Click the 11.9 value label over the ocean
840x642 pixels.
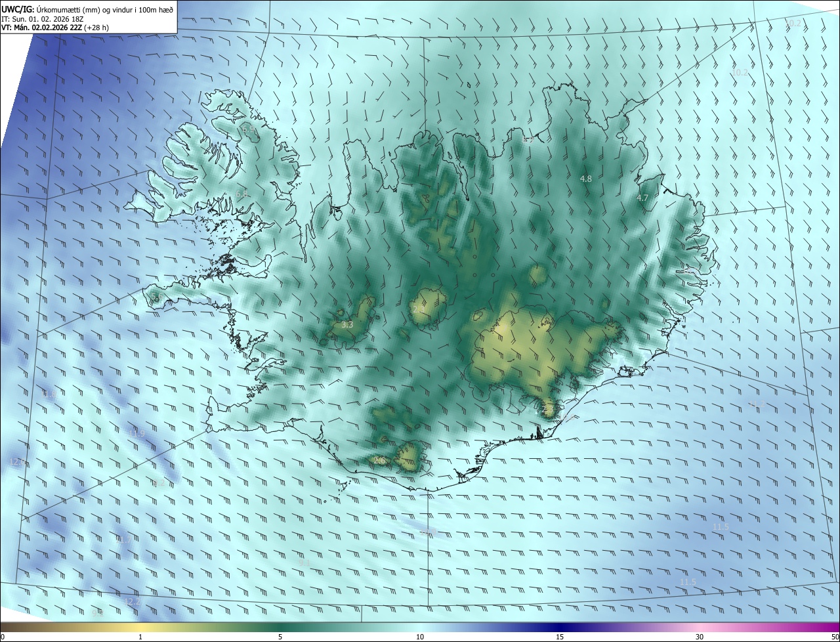[136, 433]
